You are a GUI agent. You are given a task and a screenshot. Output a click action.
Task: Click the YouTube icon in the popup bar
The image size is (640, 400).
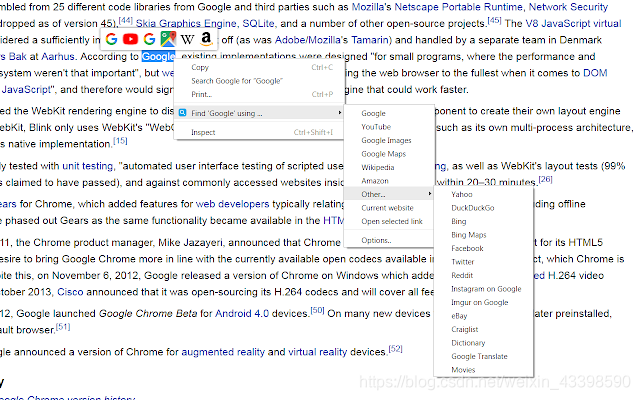click(130, 39)
